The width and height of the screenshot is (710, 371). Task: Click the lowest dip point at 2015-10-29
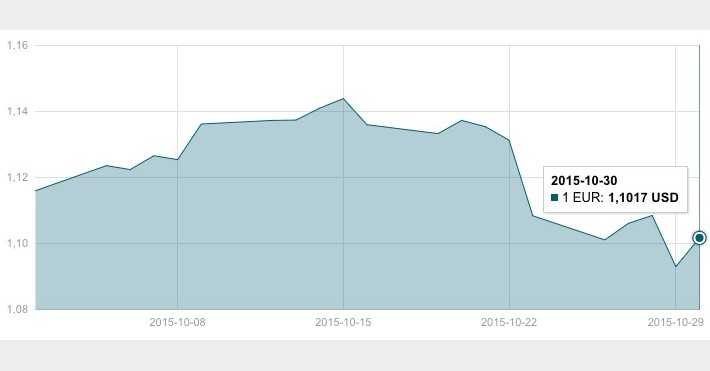[x=676, y=266]
